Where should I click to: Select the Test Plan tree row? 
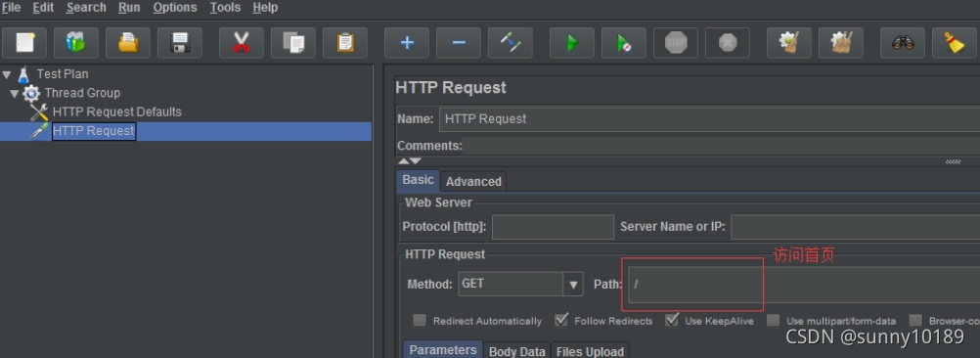(63, 74)
